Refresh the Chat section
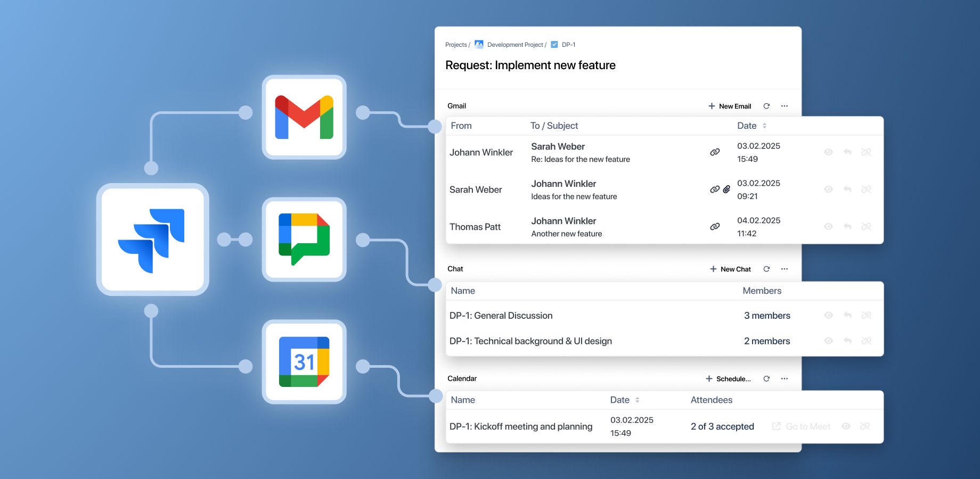 coord(766,269)
